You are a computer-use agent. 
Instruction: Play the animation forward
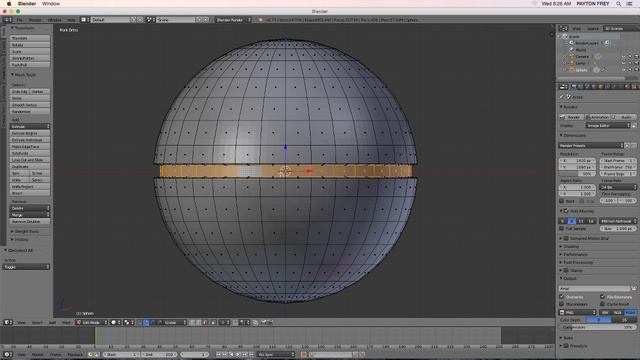pyautogui.click(x=238, y=355)
